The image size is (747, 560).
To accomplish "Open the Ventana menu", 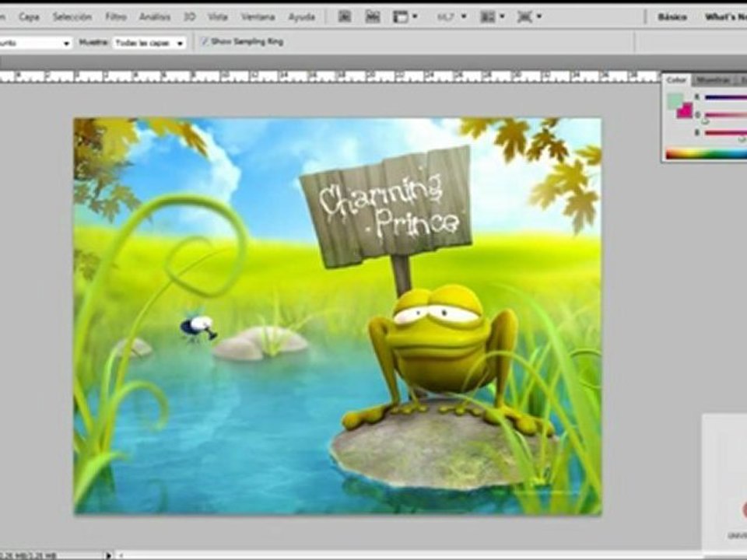I will click(258, 16).
